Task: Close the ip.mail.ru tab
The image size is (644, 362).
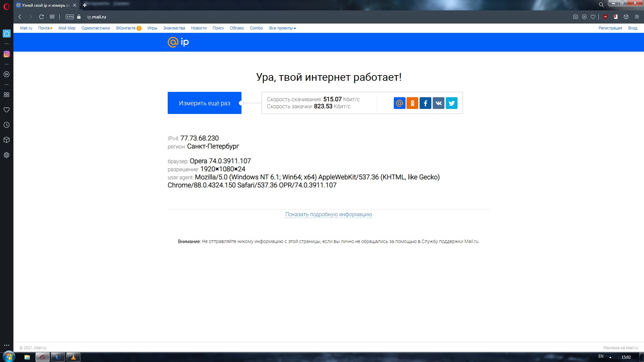Action: [x=74, y=5]
